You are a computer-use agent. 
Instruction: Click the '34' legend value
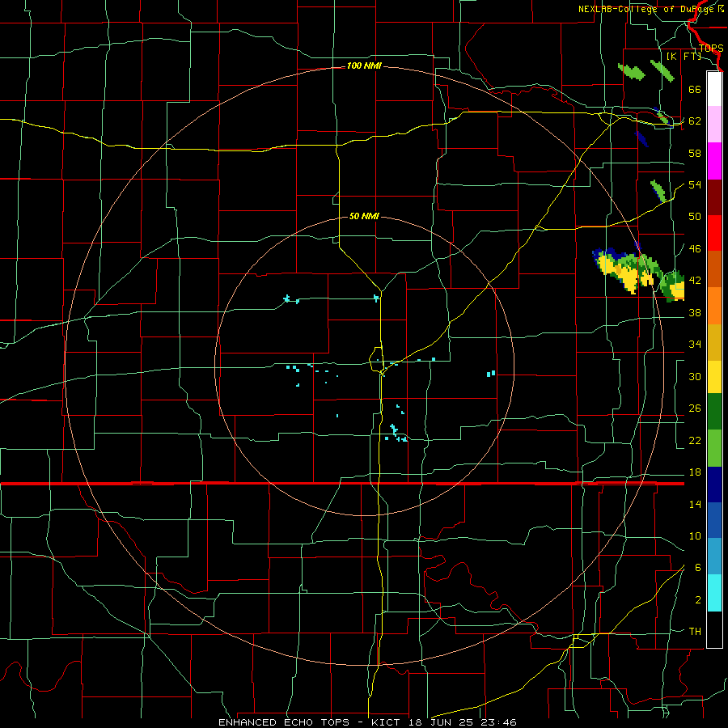click(x=695, y=345)
